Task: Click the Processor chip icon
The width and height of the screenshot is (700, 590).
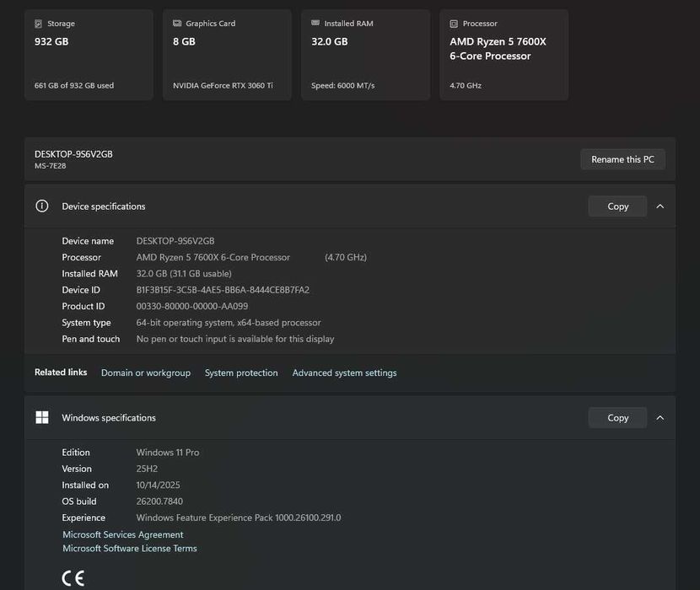Action: [454, 24]
